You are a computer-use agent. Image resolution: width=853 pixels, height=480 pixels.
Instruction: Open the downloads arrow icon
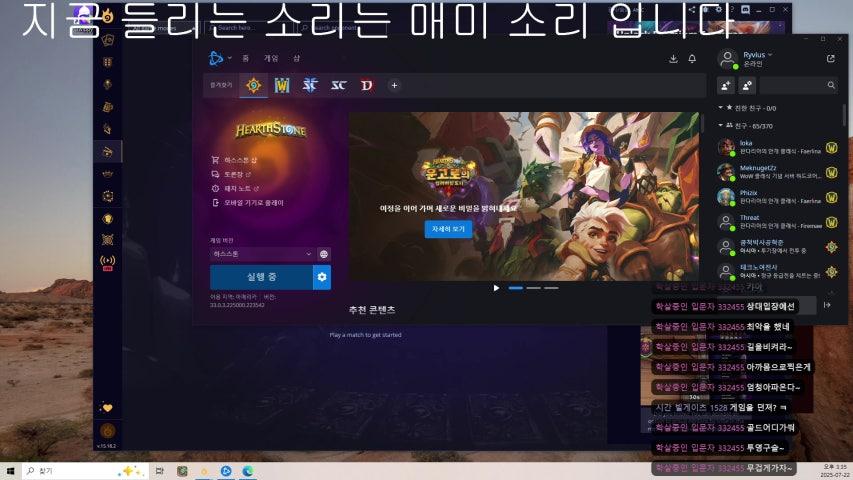pyautogui.click(x=673, y=59)
